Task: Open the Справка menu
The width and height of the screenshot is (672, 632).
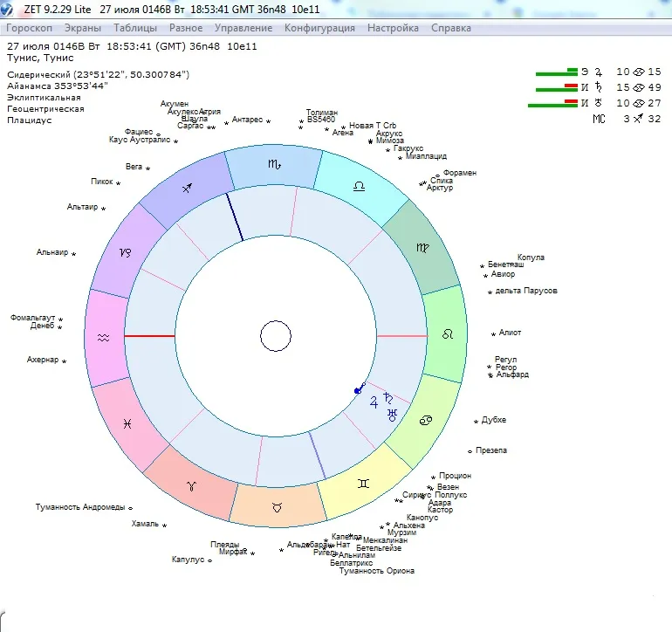Action: point(451,28)
